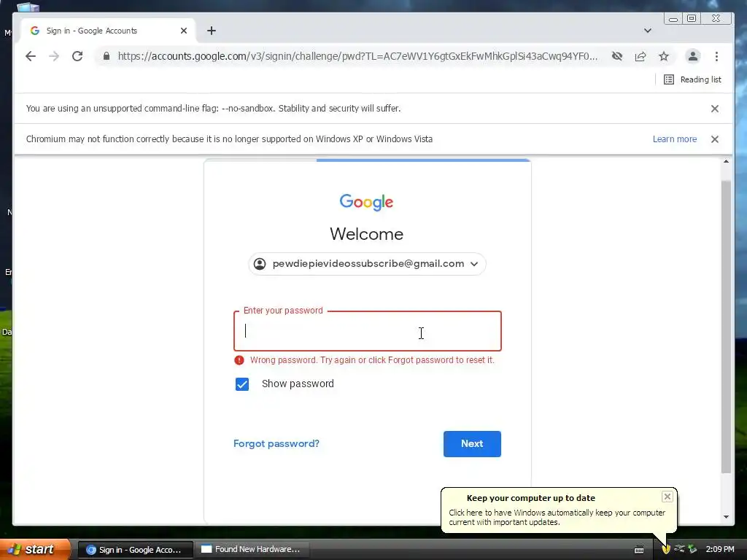The height and width of the screenshot is (560, 747).
Task: Focus the Enter your password field
Action: [368, 331]
